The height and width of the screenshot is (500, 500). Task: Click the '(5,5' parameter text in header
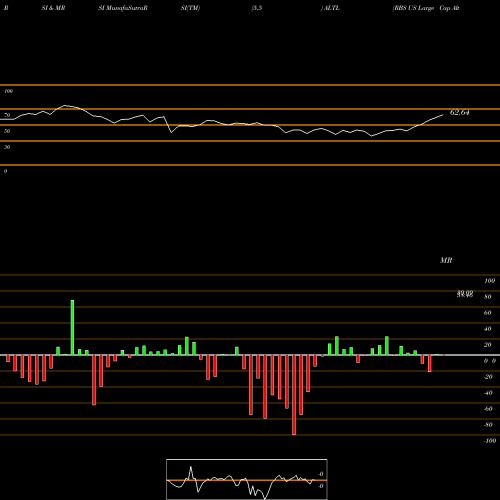tap(257, 8)
